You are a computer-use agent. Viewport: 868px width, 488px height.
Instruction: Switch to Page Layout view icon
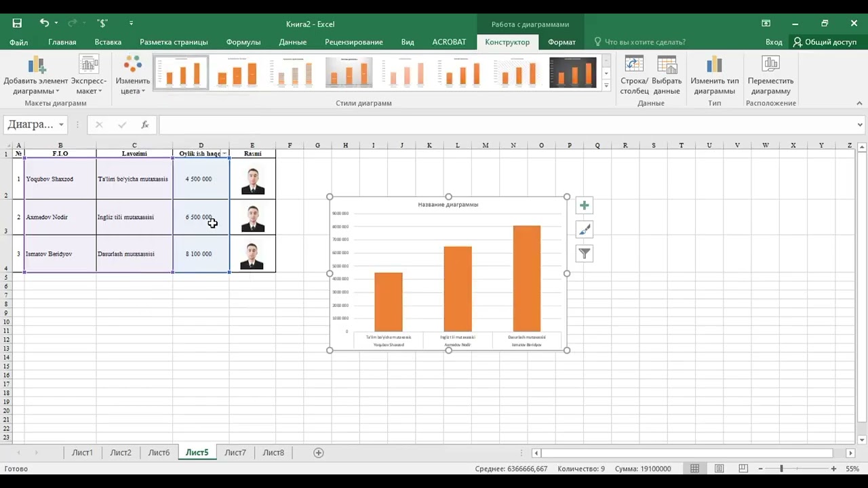tap(719, 468)
